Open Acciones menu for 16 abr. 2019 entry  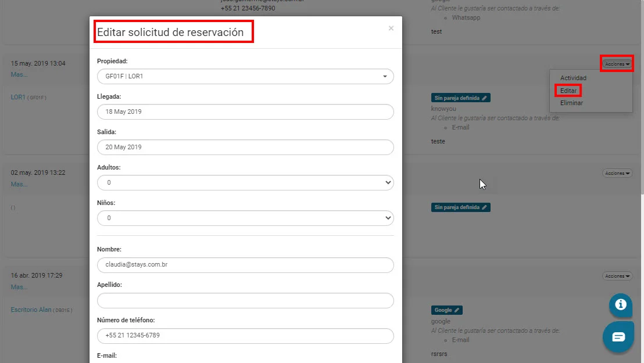[617, 276]
